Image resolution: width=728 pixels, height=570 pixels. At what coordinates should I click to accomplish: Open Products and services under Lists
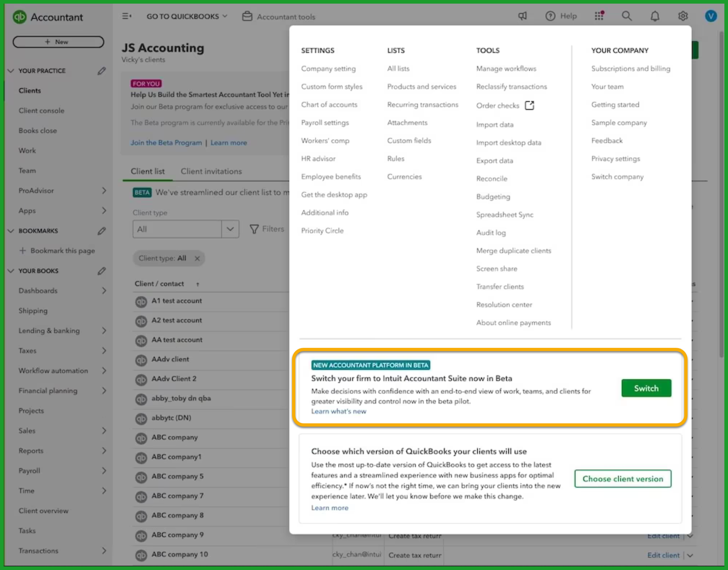tap(421, 86)
